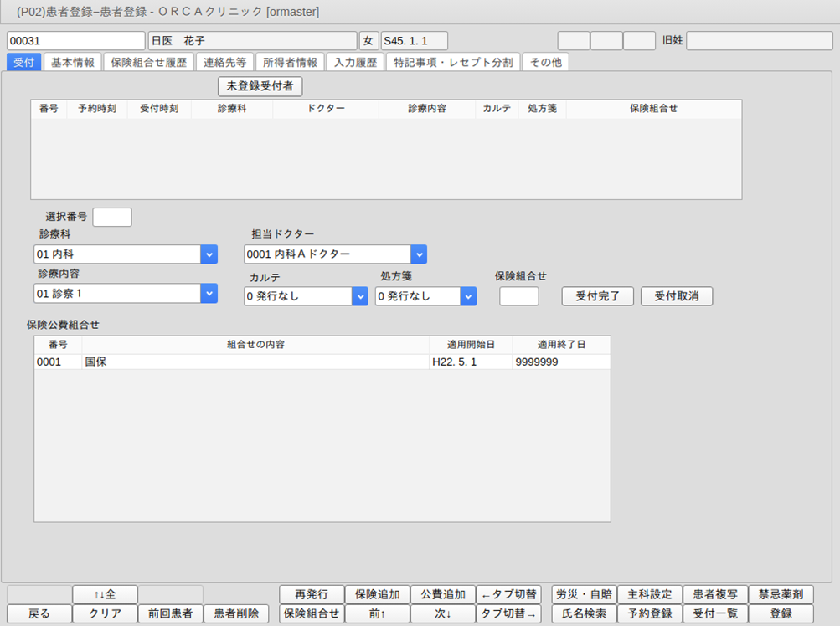840x626 pixels.
Task: Go to the 連絡先等 tab
Action: (x=224, y=62)
